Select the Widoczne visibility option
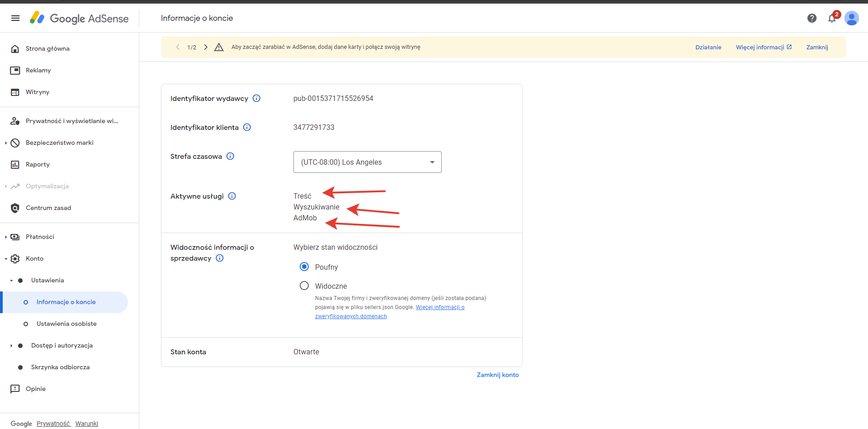Viewport: 868px width, 429px height. click(x=304, y=286)
